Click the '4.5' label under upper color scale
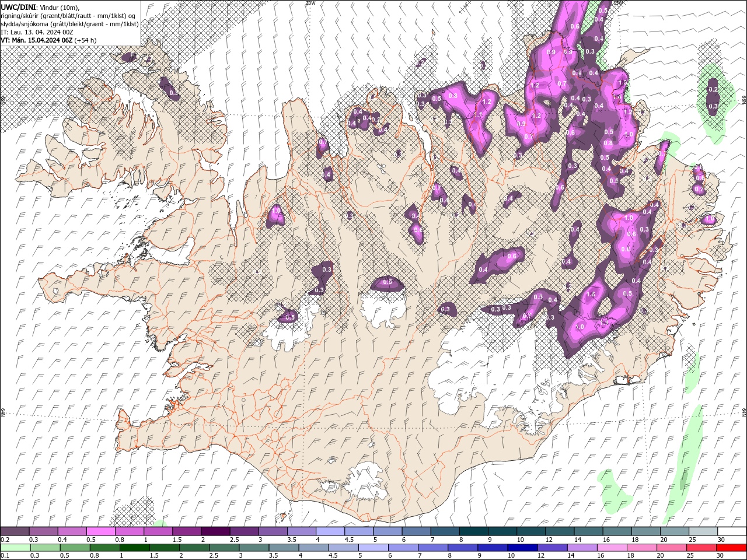This screenshot has width=747, height=560. (348, 540)
